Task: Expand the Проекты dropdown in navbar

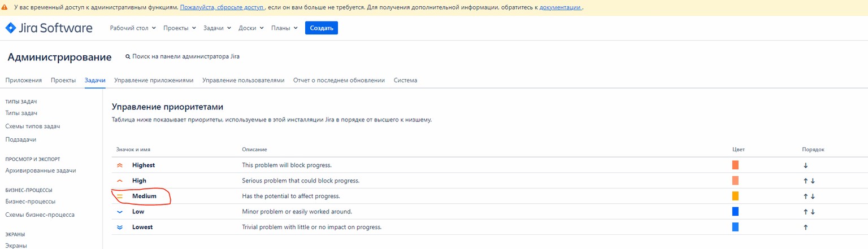Action: (x=180, y=28)
